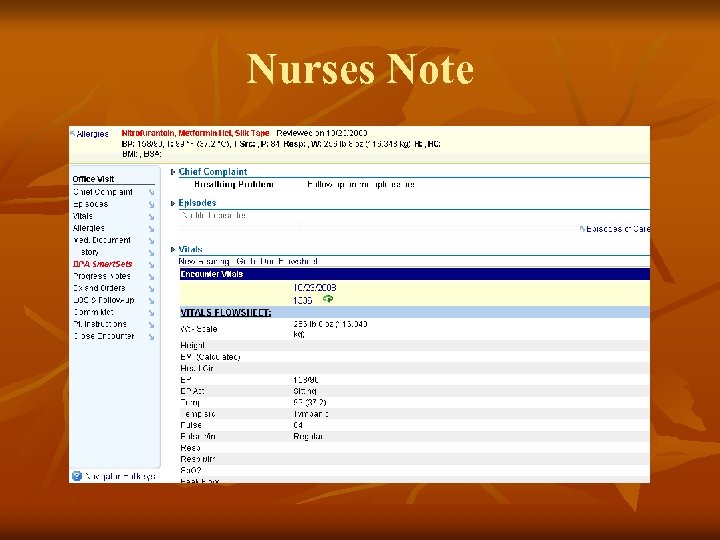This screenshot has height=540, width=720.
Task: Expand the Vitals section triangle
Action: pyautogui.click(x=173, y=249)
